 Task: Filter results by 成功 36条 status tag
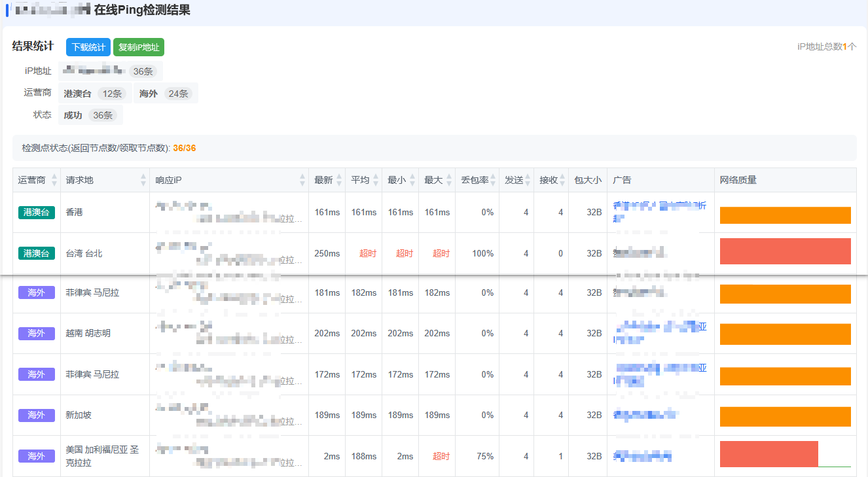pyautogui.click(x=90, y=115)
